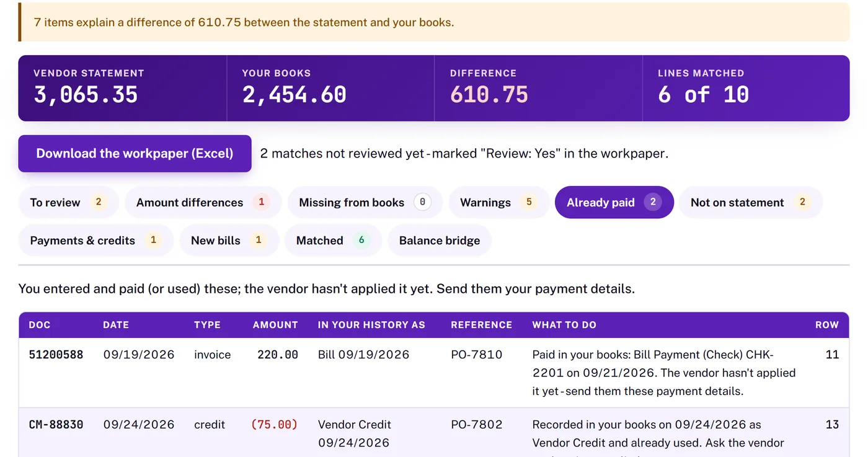This screenshot has width=868, height=457.
Task: Click the ROW column header
Action: tap(827, 325)
